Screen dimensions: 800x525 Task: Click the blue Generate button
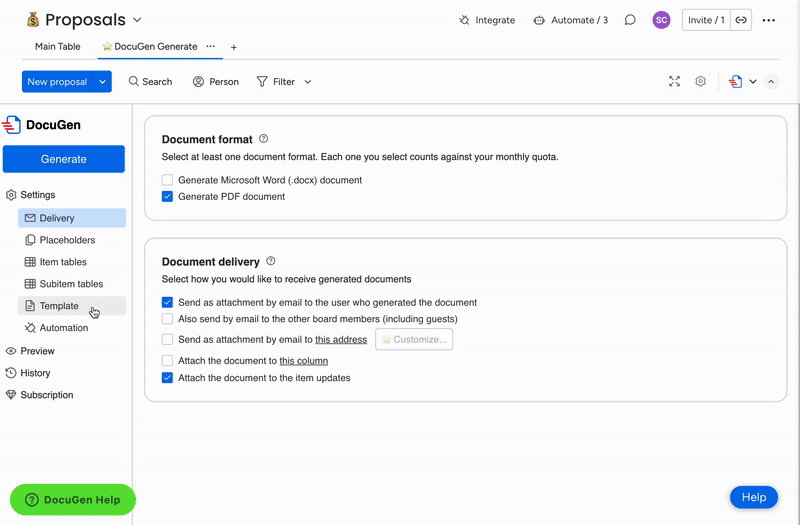(64, 159)
